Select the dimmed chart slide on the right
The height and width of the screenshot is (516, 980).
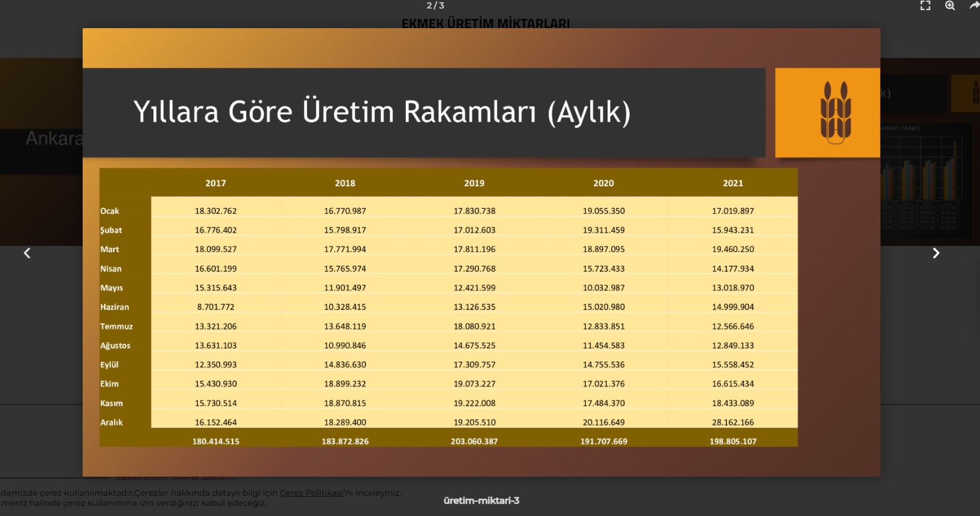(928, 169)
